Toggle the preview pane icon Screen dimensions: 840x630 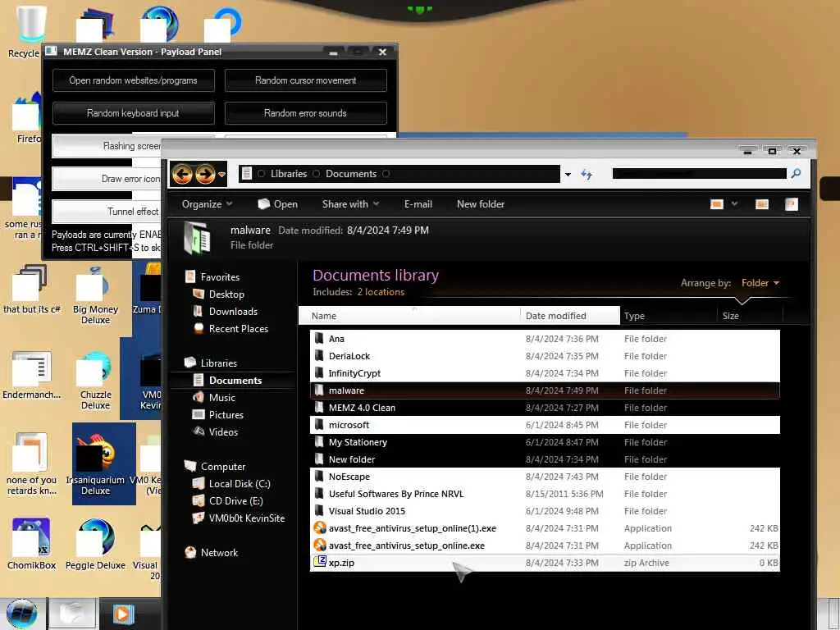[762, 204]
